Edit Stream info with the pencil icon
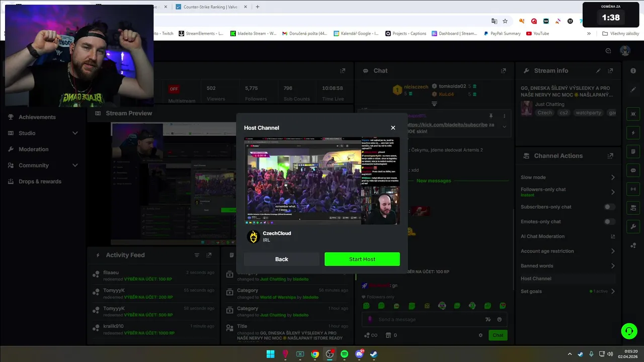Image resolution: width=644 pixels, height=362 pixels. point(598,71)
